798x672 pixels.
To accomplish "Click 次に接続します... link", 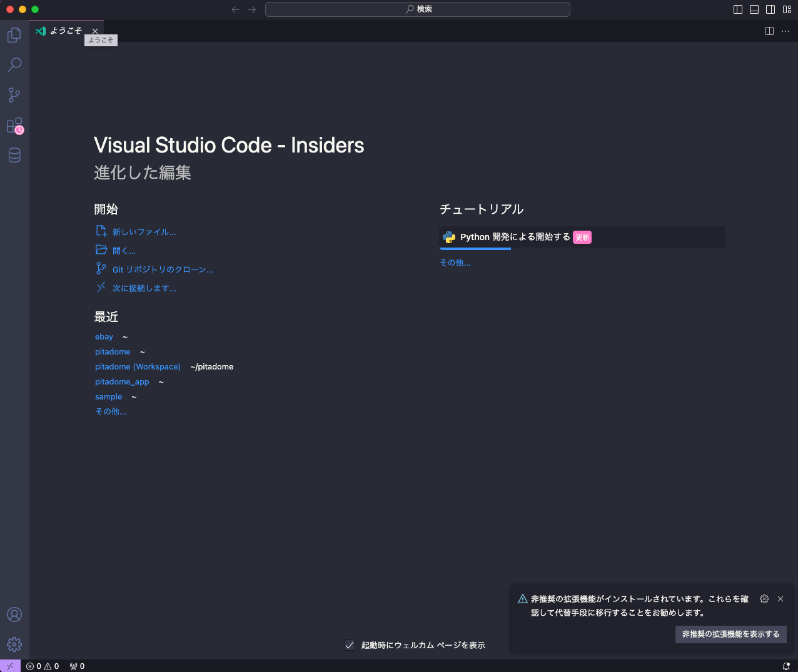I will pos(144,288).
